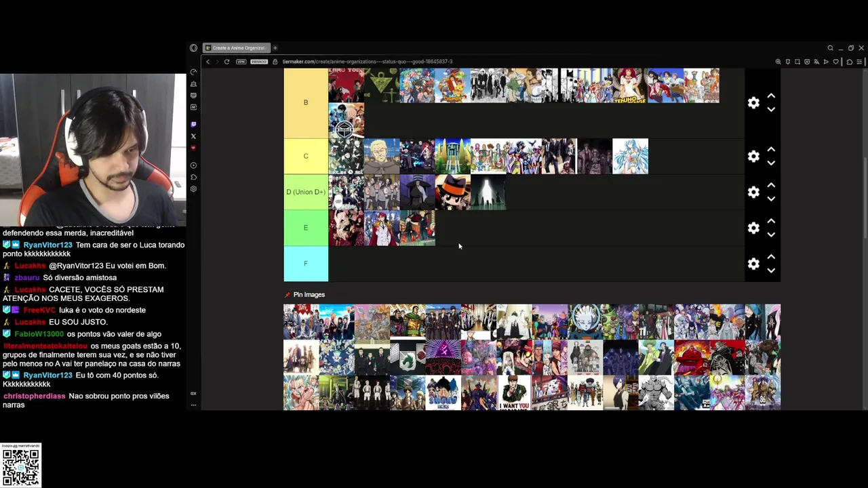Go back to the previous page

pos(208,62)
